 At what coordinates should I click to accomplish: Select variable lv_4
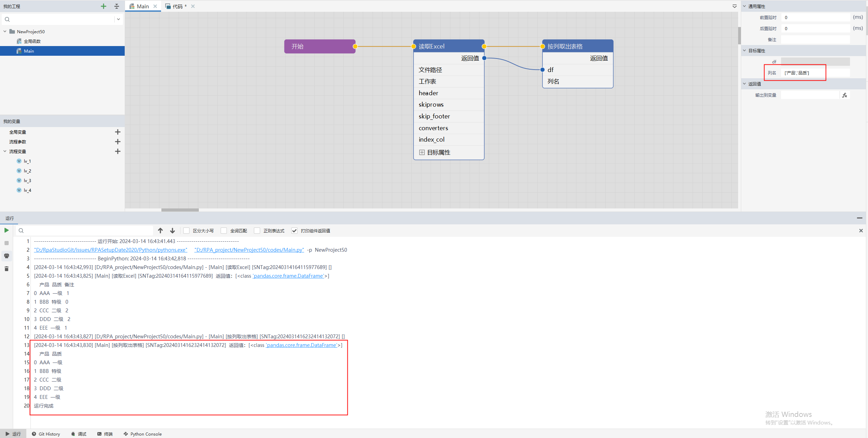click(27, 190)
